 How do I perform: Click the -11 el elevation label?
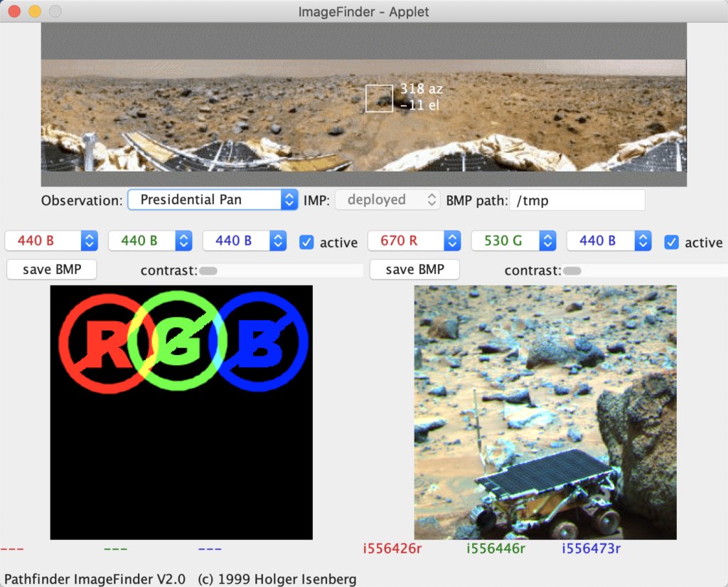(419, 105)
